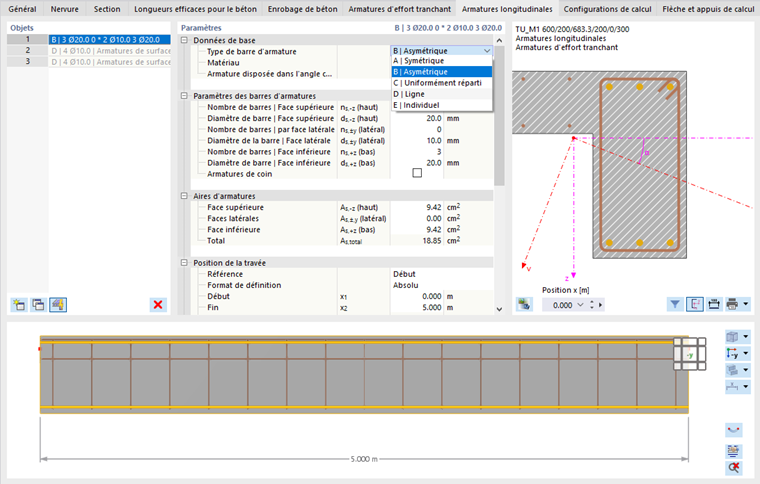Click the lightning bolt reinforcement icon
The height and width of the screenshot is (484, 760).
tap(58, 305)
